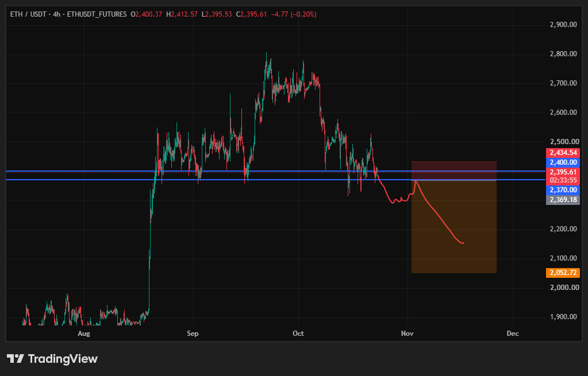This screenshot has width=588, height=376.
Task: Click the gray 2,369.18 entry price label
Action: pyautogui.click(x=563, y=200)
